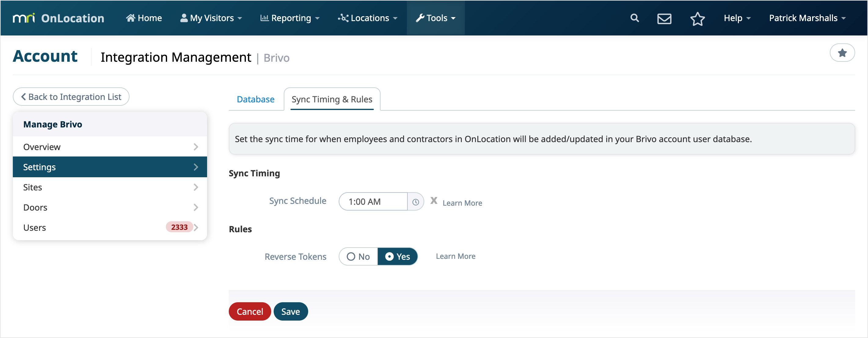868x338 pixels.
Task: Open the My Visitors dropdown
Action: [211, 18]
